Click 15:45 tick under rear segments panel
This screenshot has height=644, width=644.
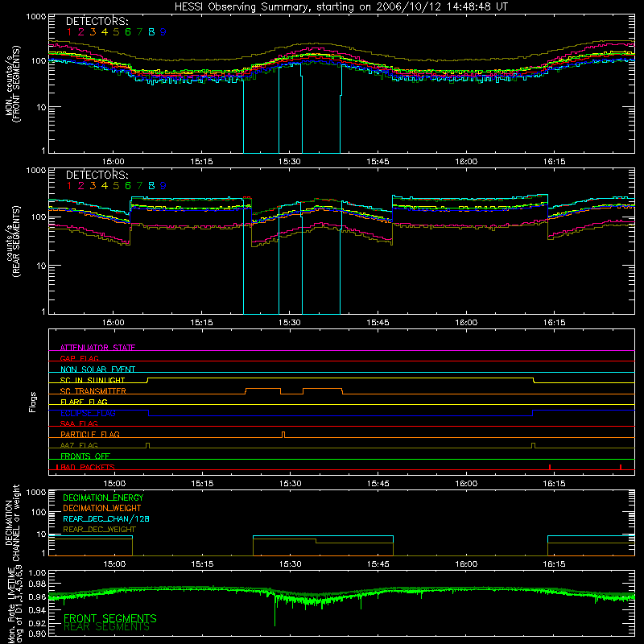[378, 323]
